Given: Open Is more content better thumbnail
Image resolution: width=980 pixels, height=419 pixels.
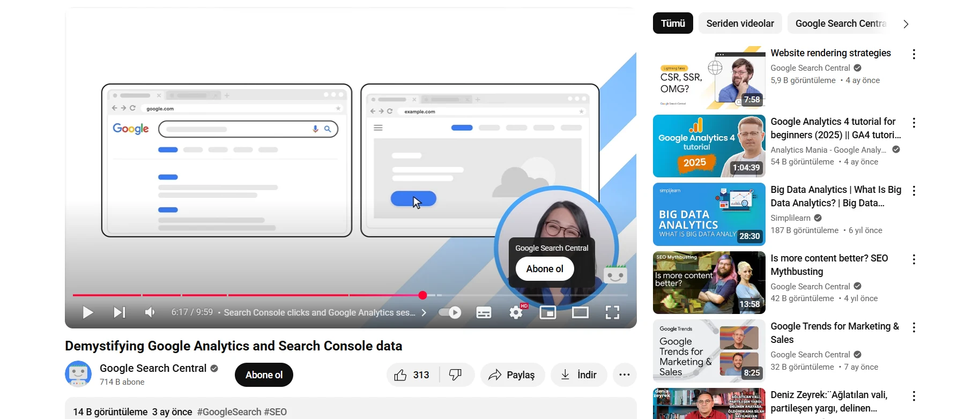Looking at the screenshot, I should click(x=709, y=282).
